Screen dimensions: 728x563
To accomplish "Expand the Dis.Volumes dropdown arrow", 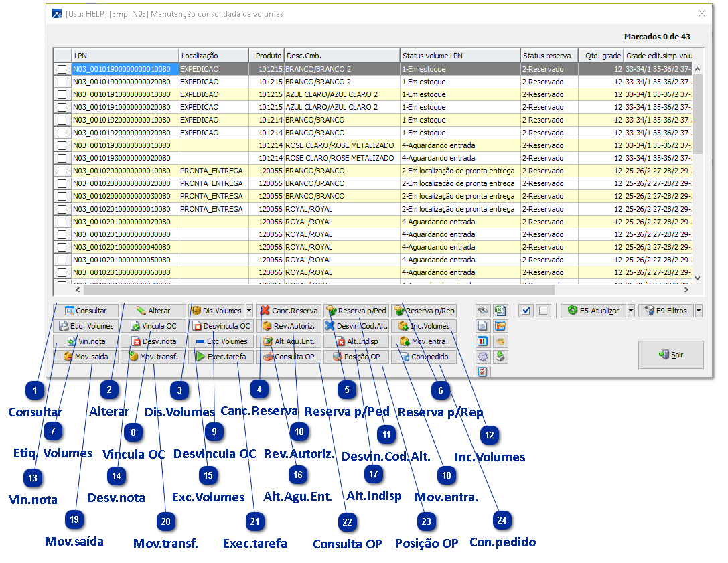I will pyautogui.click(x=249, y=311).
